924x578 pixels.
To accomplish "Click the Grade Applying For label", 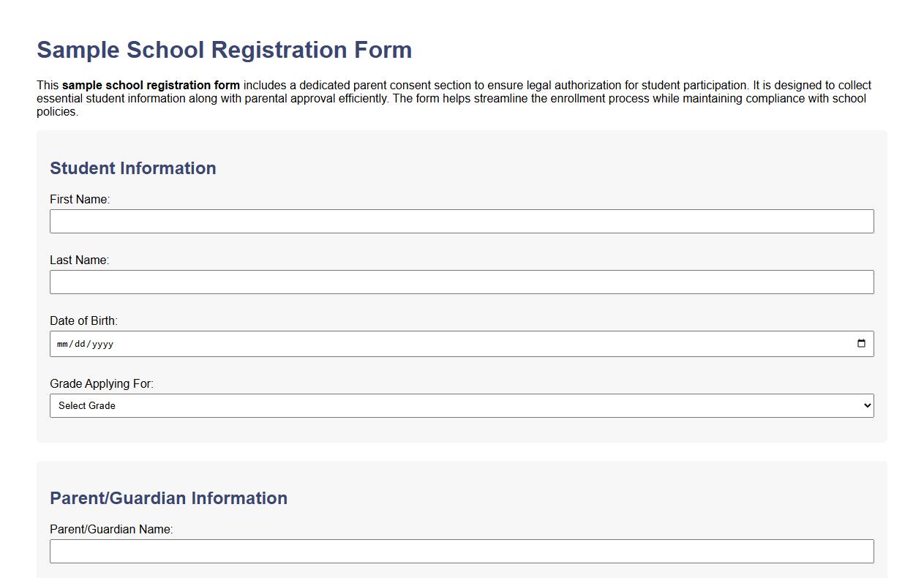I will pos(101,383).
